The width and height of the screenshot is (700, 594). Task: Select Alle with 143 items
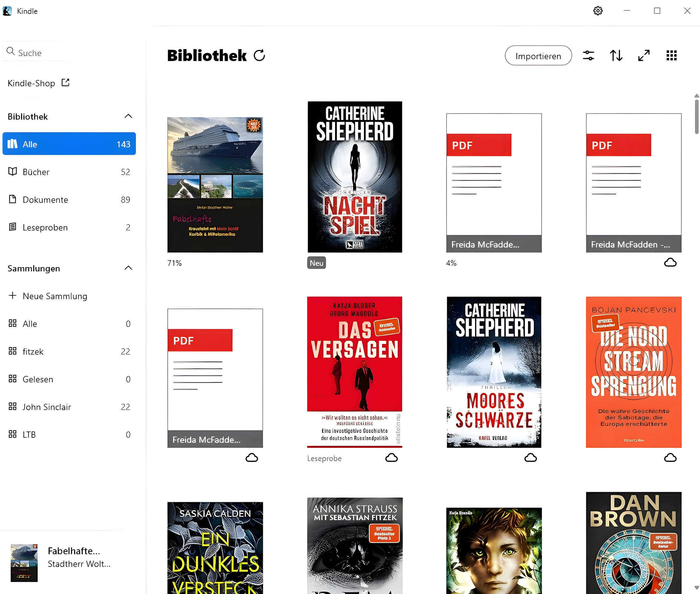click(69, 144)
